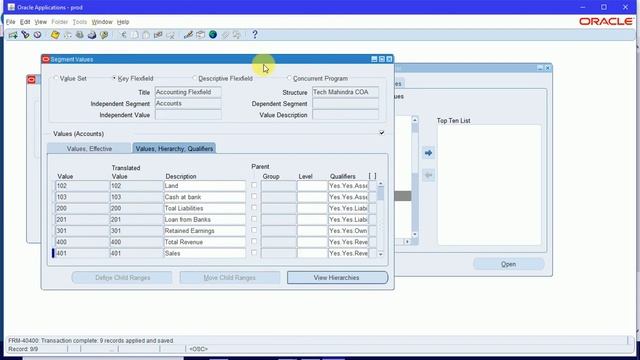
Task: Click the Move Child Ranges button
Action: click(230, 278)
